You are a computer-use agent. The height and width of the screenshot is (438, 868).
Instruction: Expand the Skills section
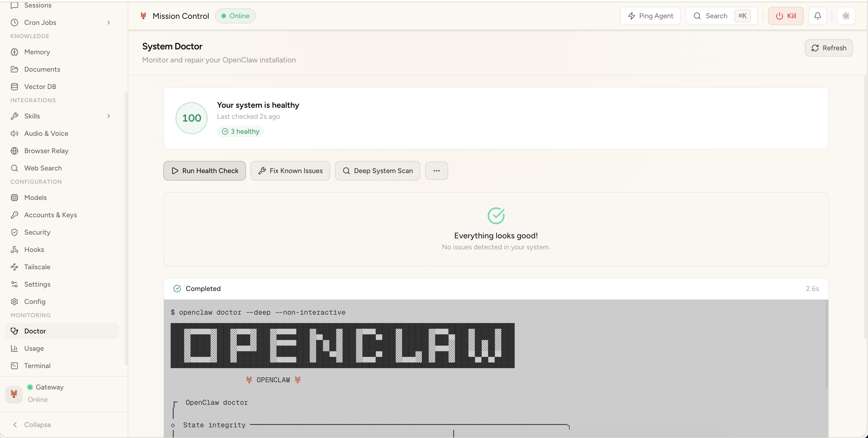click(x=109, y=116)
